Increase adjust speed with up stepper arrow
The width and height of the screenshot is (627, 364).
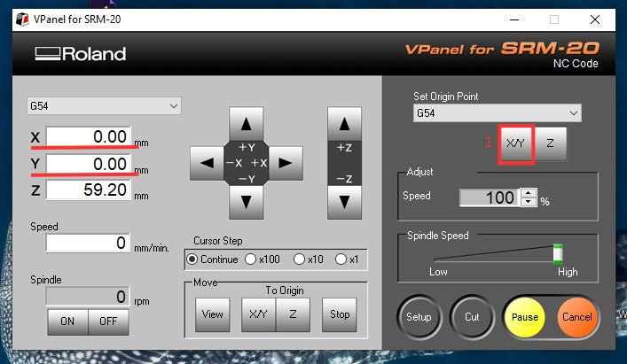coord(529,193)
